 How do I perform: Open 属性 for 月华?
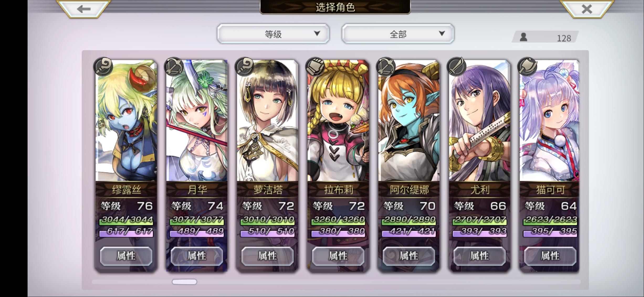tap(197, 256)
